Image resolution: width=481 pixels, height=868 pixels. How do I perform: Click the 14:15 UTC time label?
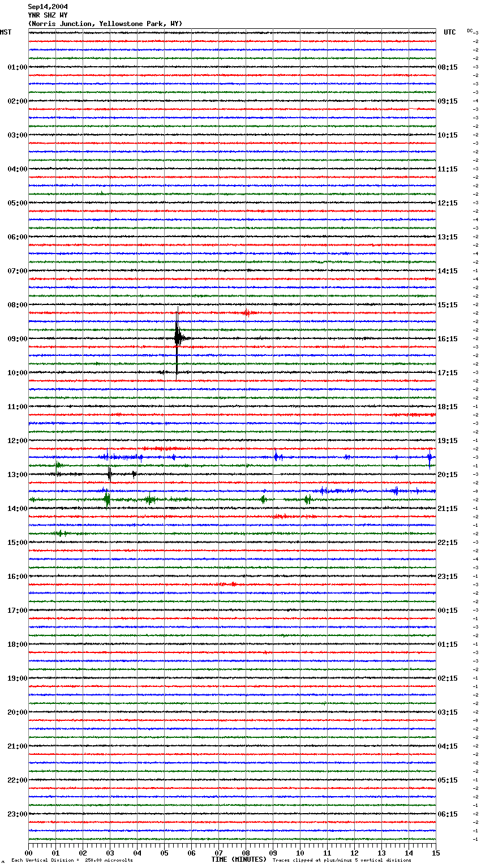tap(448, 271)
